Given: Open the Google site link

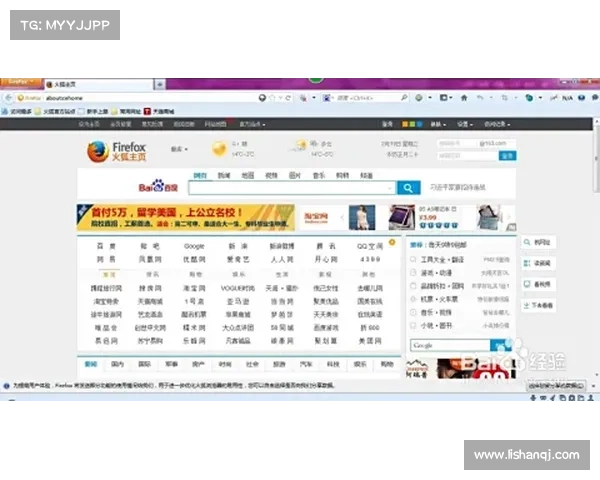Looking at the screenshot, I should [194, 246].
